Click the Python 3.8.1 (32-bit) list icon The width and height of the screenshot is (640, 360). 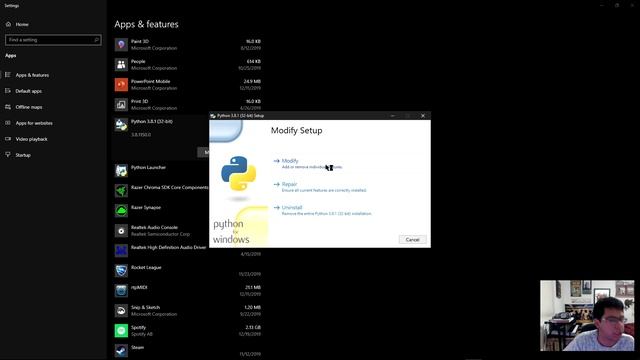click(121, 124)
